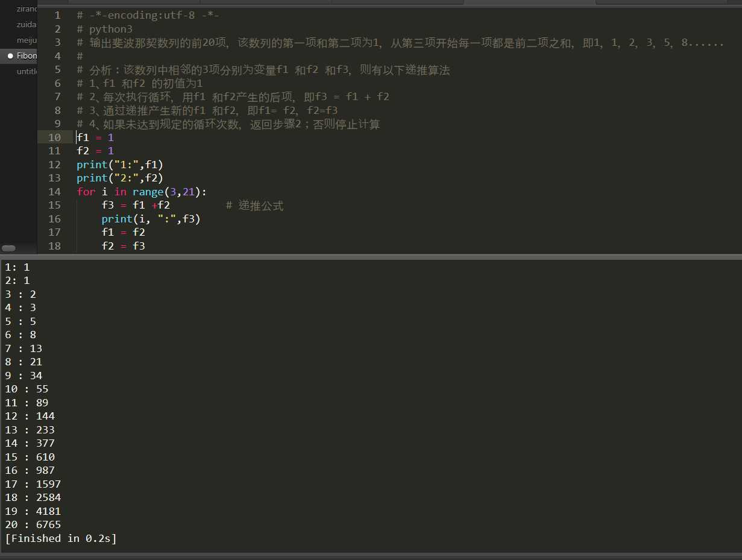Click the 递推公式 inline comment
The image size is (742, 560).
[x=260, y=206]
